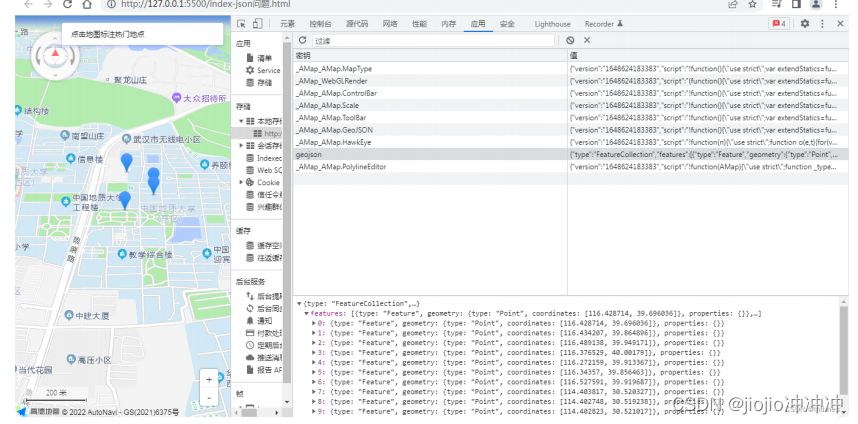Viewport: 858px width, 424px height.
Task: Open 付款处理 with card icon
Action: [x=263, y=333]
